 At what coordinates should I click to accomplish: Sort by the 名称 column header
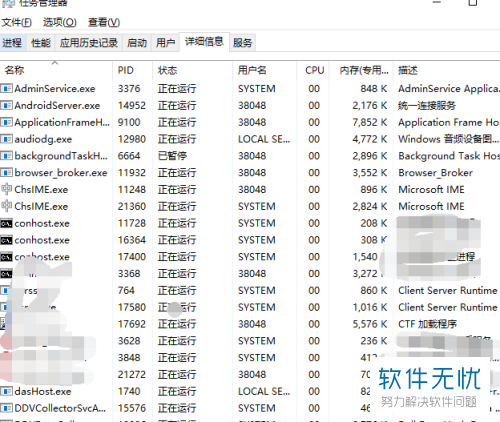(x=56, y=70)
